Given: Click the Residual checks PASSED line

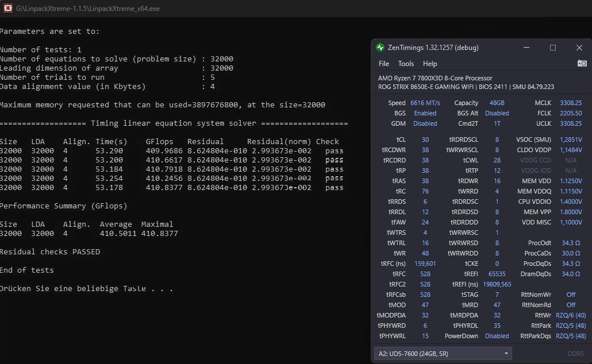Looking at the screenshot, I should [x=50, y=251].
